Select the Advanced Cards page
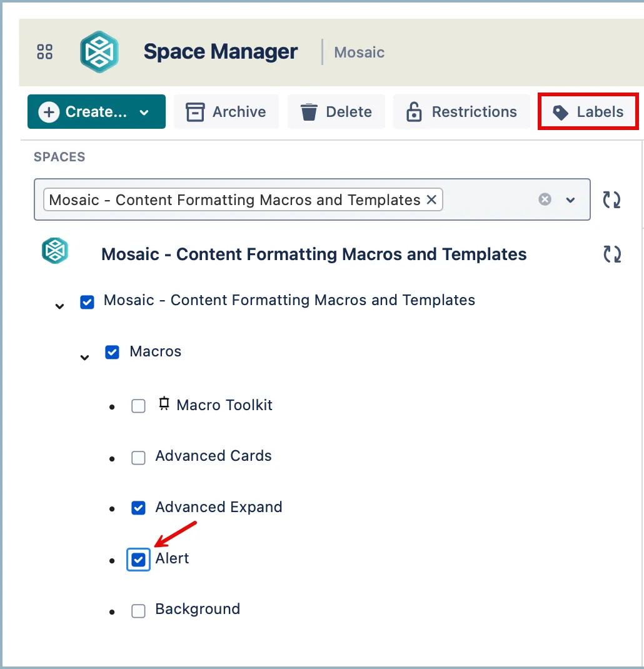 tap(213, 456)
